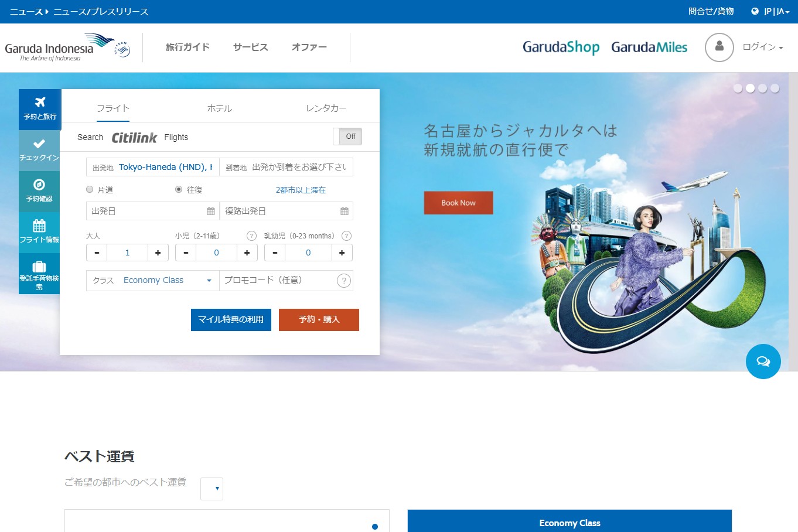Image resolution: width=798 pixels, height=532 pixels.
Task: Go to third carousel slide dot
Action: point(762,88)
